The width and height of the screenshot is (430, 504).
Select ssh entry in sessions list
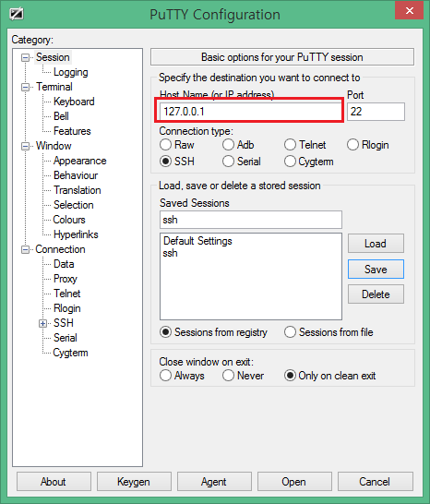tap(170, 253)
